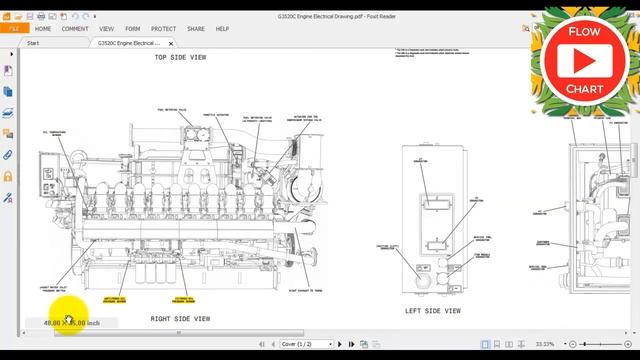
Task: Go to previous page button
Action: pos(273,344)
